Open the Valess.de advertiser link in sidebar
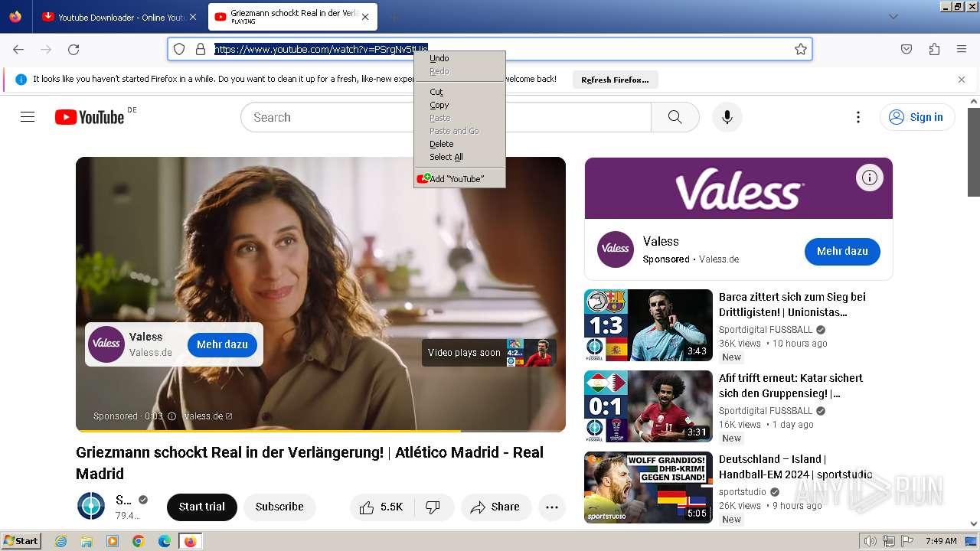The image size is (980, 551). coord(719,259)
